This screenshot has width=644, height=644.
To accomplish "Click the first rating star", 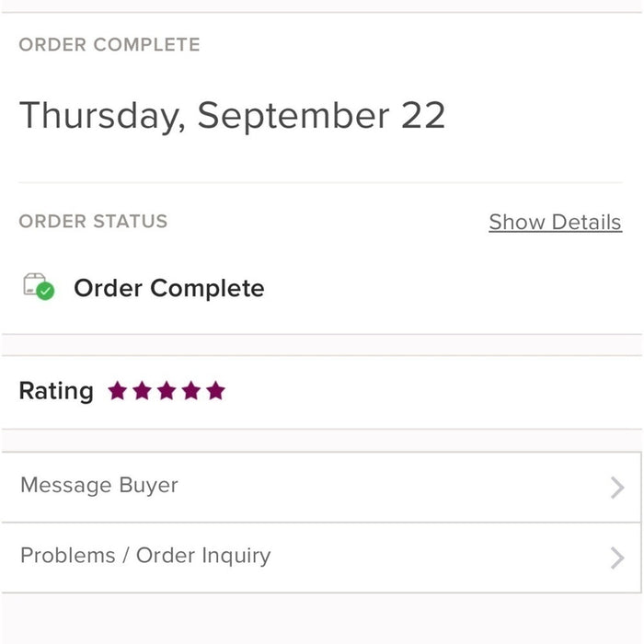I will tap(117, 391).
